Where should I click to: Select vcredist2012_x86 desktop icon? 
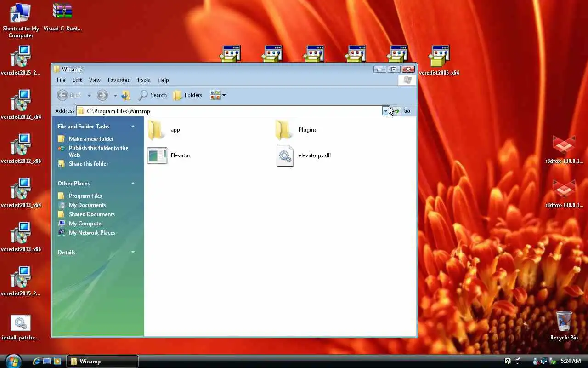tap(21, 149)
